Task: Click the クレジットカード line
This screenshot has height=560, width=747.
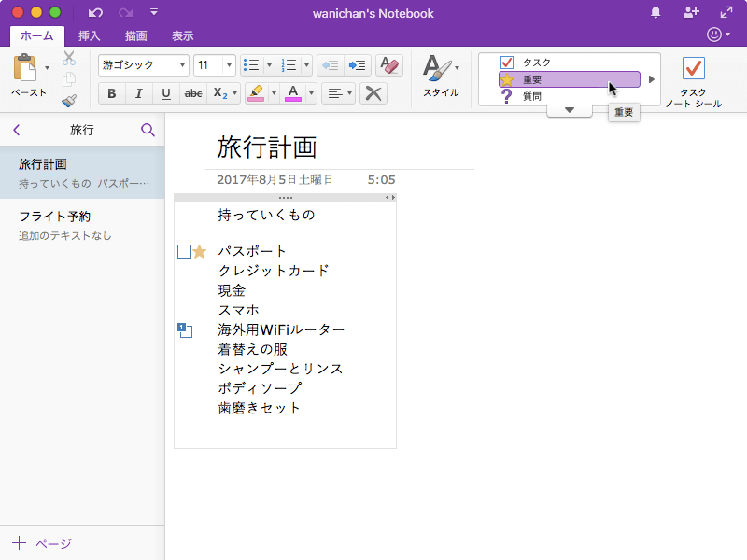Action: [274, 271]
